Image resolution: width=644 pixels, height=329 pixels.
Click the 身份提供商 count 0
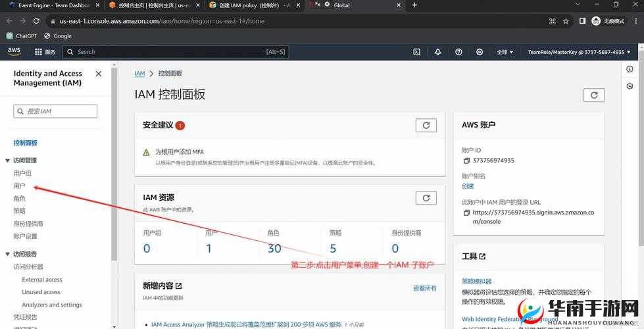click(x=395, y=248)
